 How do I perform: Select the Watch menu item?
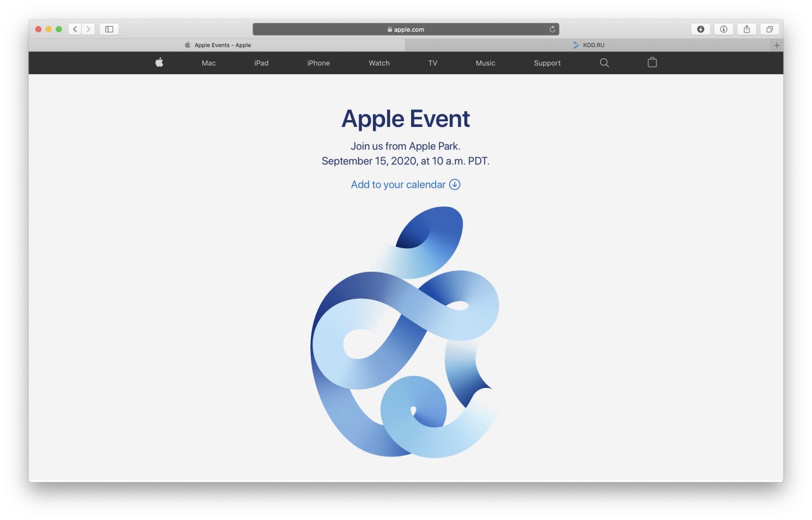coord(379,63)
